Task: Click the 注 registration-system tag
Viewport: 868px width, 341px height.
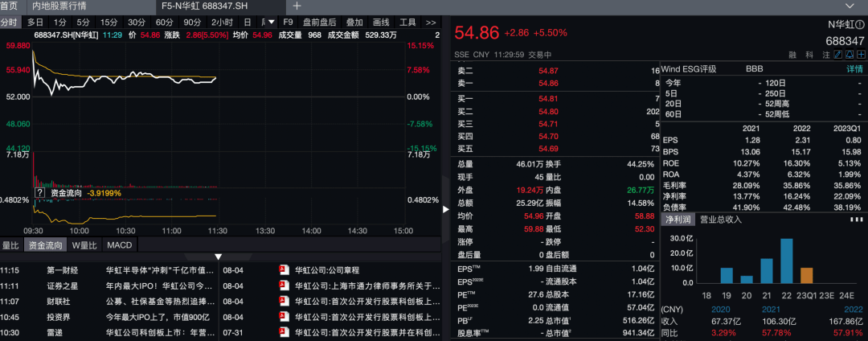Action: pos(825,55)
